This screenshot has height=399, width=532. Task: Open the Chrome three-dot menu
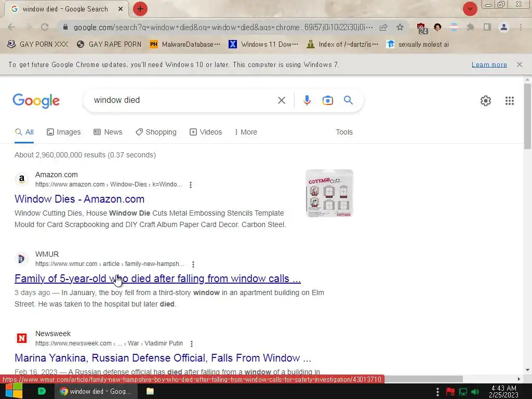click(521, 27)
